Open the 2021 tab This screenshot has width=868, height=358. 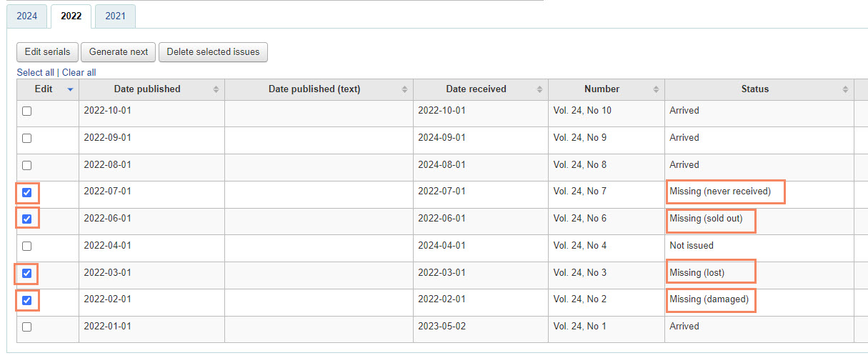[115, 16]
